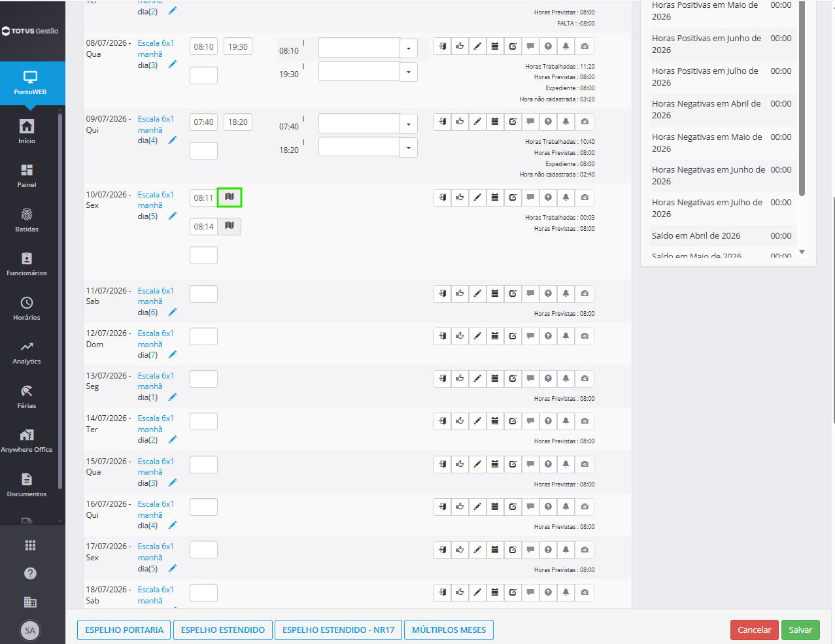Click the edit-note icon on 12/07/2026 row
Screen dimensions: 835x644
(x=513, y=336)
